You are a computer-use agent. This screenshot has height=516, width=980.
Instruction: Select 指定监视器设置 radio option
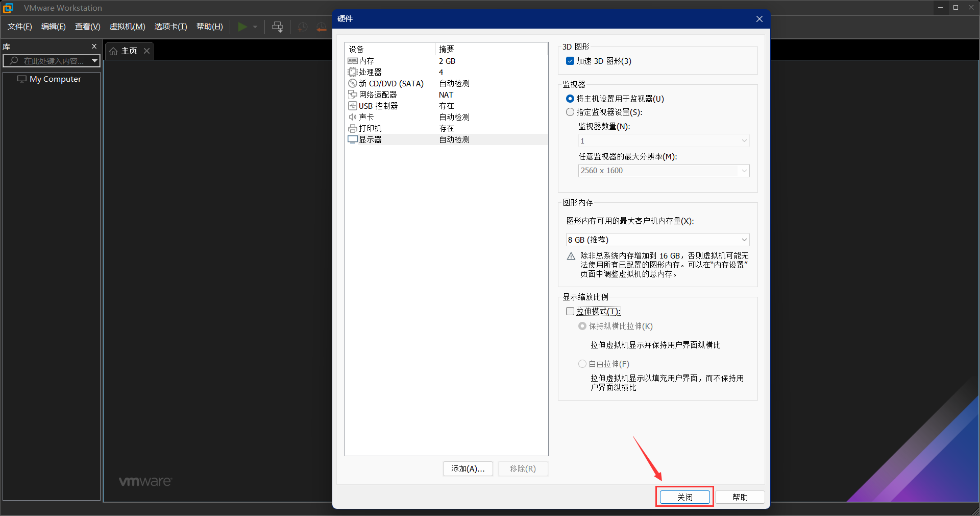point(570,112)
